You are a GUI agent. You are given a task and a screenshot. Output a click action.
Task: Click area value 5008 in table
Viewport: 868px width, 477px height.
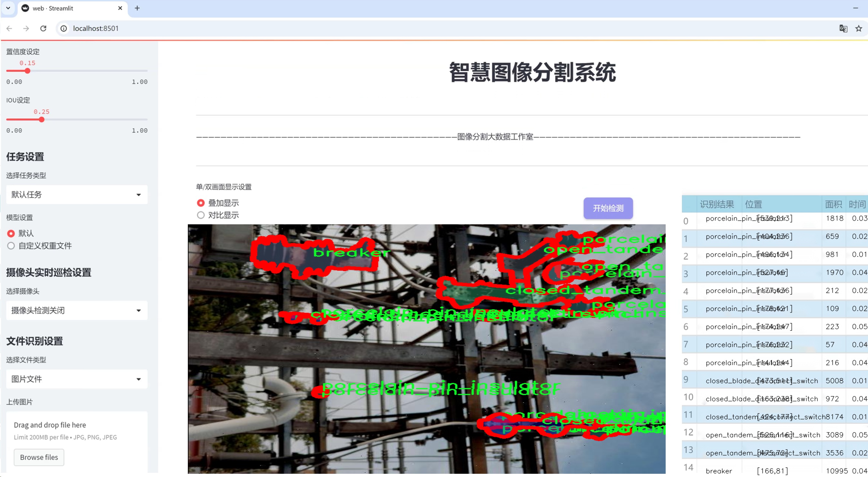[x=834, y=381]
